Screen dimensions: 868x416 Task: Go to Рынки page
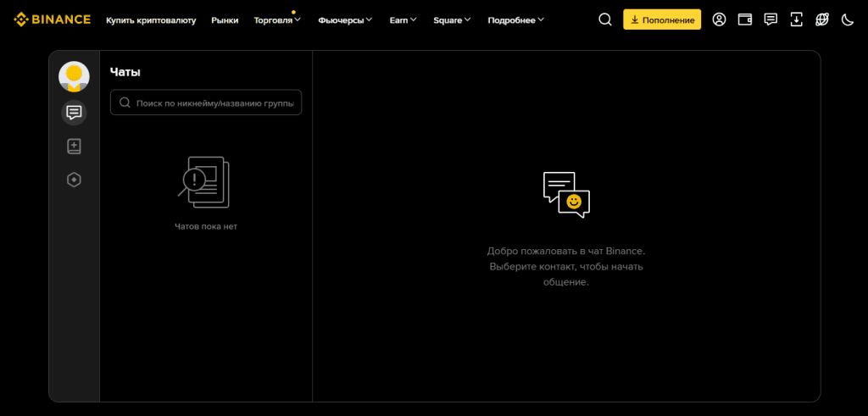[x=225, y=20]
